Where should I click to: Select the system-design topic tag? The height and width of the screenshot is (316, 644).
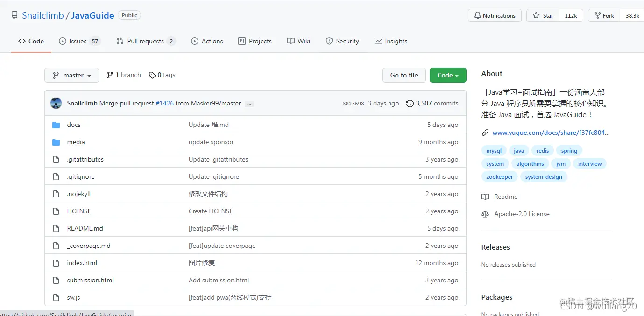click(544, 177)
